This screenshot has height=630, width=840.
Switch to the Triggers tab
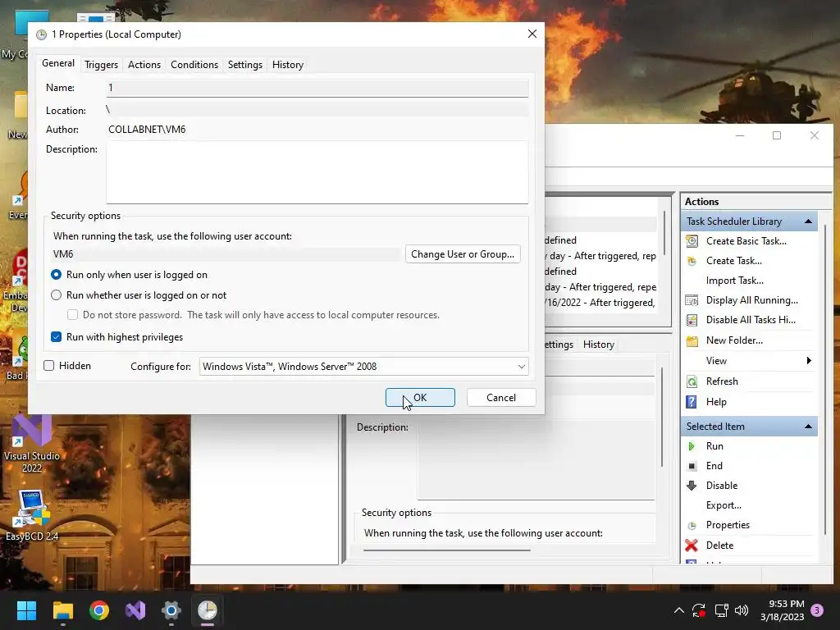pyautogui.click(x=101, y=65)
